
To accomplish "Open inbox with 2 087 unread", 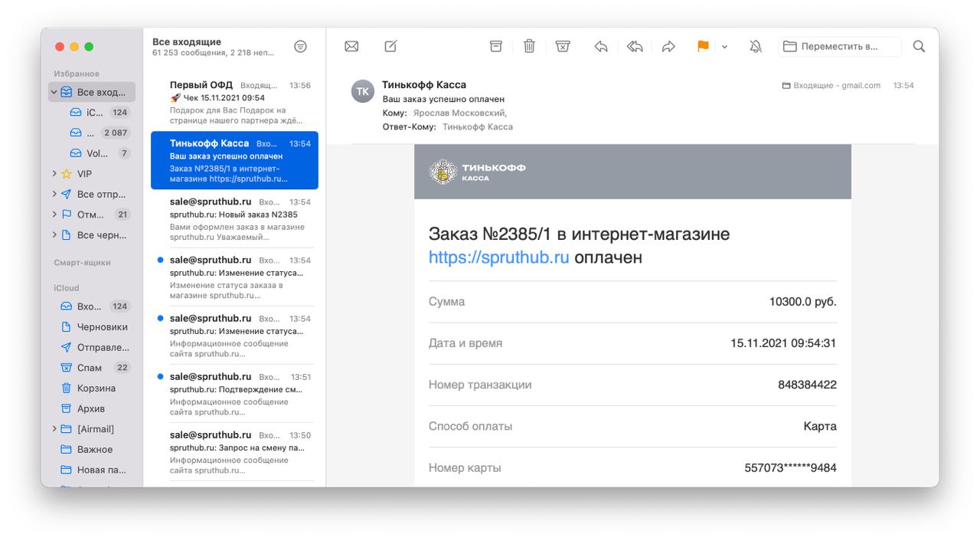I will coord(99,133).
